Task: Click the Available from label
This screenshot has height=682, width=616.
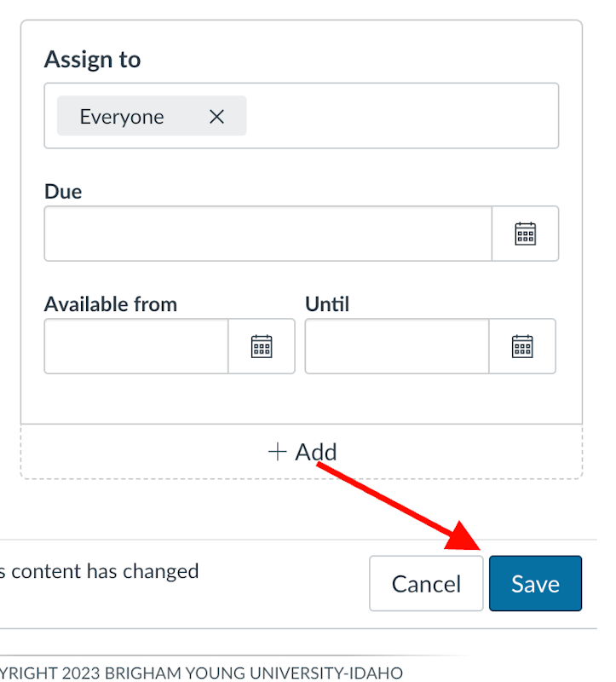Action: [x=111, y=303]
